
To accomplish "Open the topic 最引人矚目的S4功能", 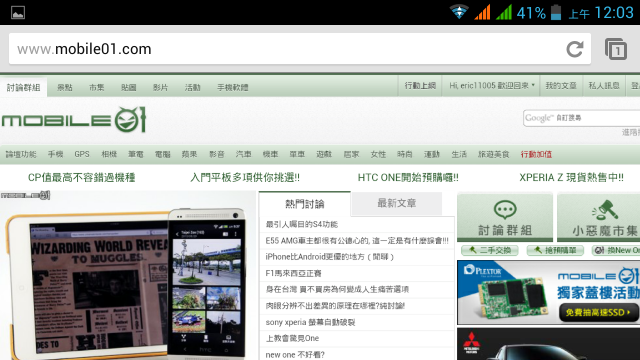I will [x=302, y=224].
